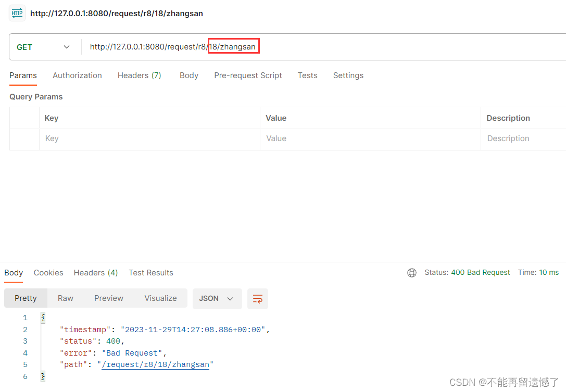Click the empty Key input cell
This screenshot has height=392, width=566.
(x=149, y=138)
